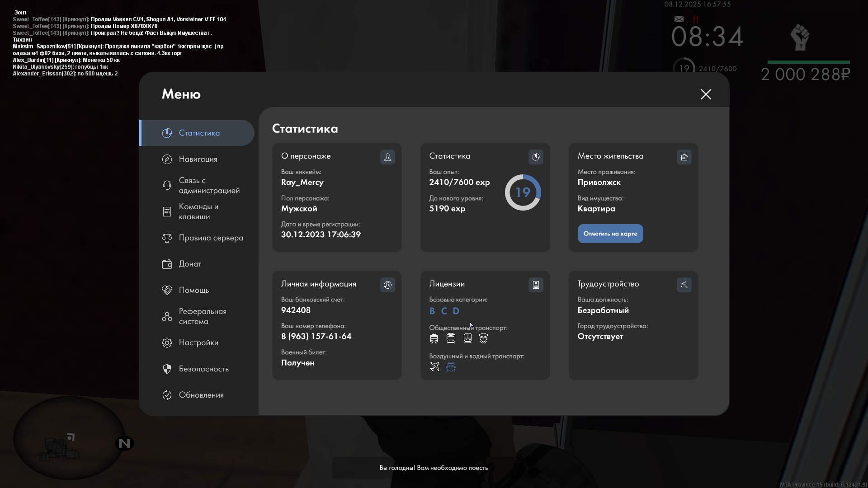Open Правила сервера section
This screenshot has width=868, height=488.
coord(211,238)
